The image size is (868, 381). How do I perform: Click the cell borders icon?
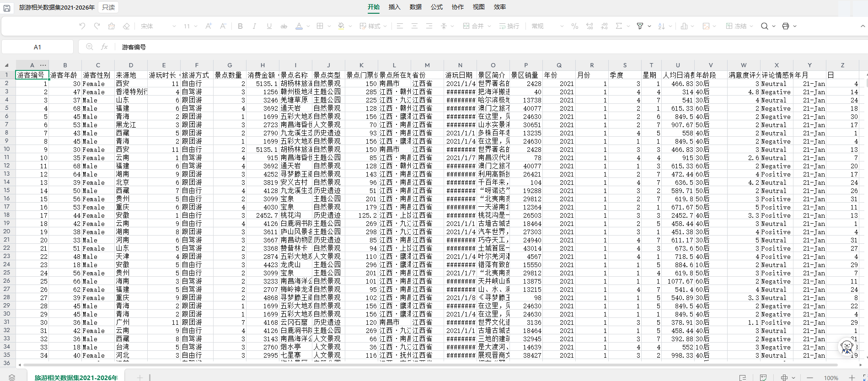pos(320,26)
